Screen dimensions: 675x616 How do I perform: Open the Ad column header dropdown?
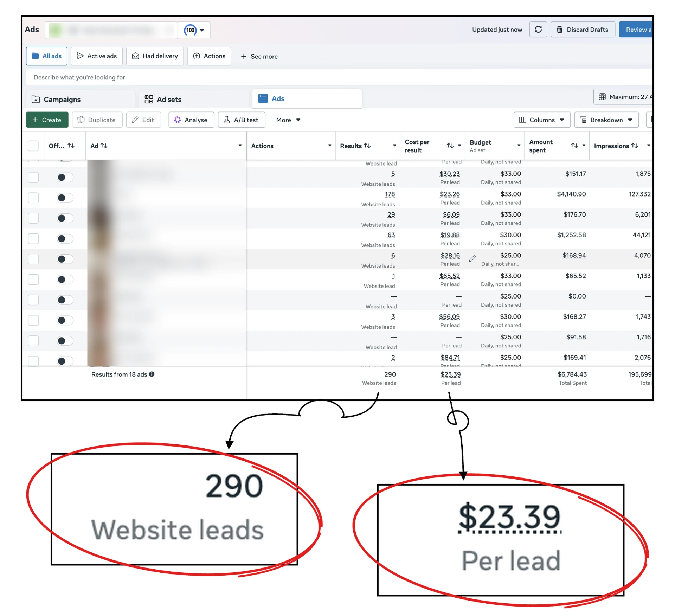(x=240, y=146)
